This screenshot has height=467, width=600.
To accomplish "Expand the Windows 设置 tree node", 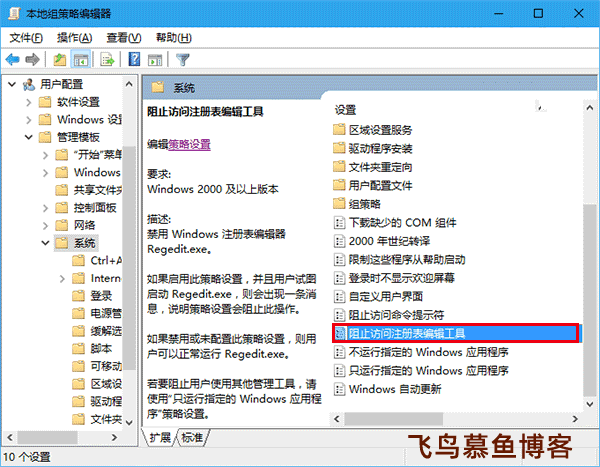I will click(x=28, y=120).
